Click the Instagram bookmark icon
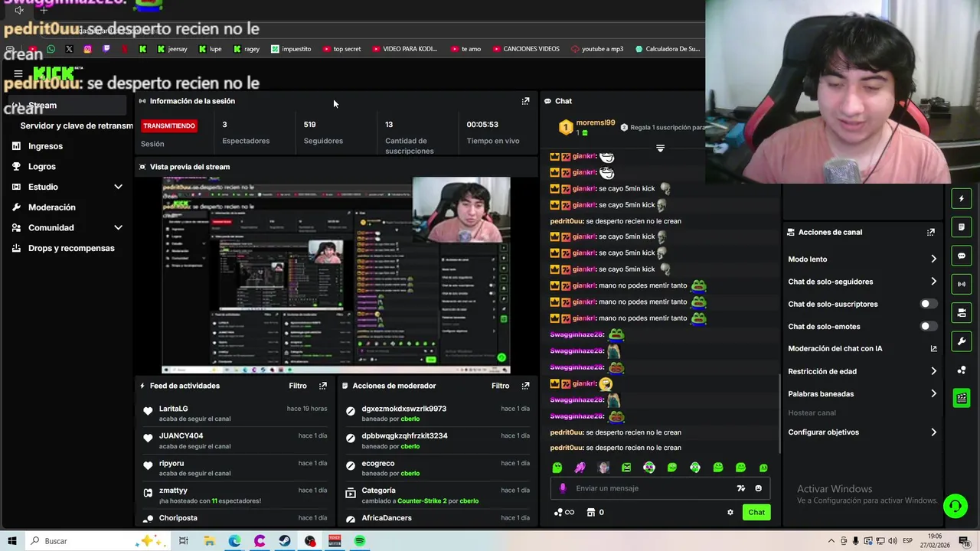This screenshot has height=551, width=980. [87, 49]
